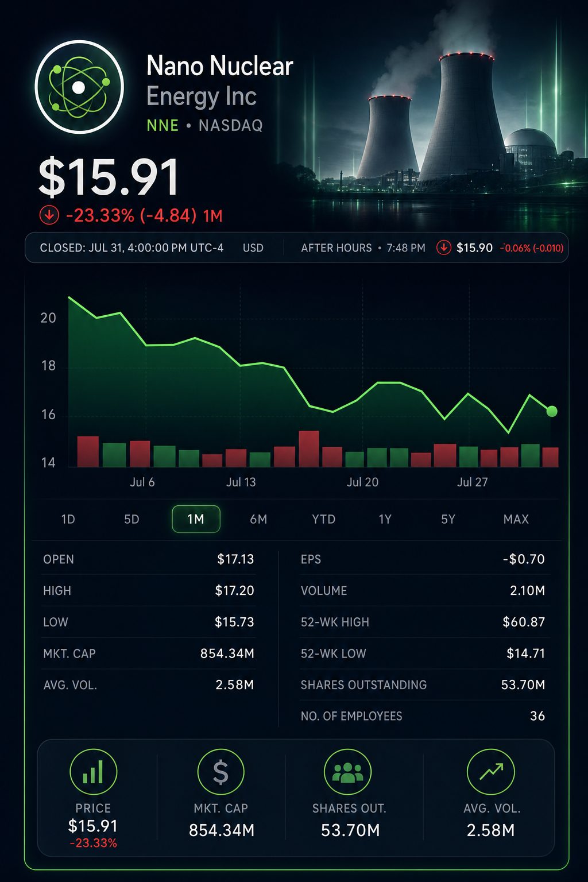Click the tallest red volume bar
The height and width of the screenshot is (882, 588).
pos(309,448)
